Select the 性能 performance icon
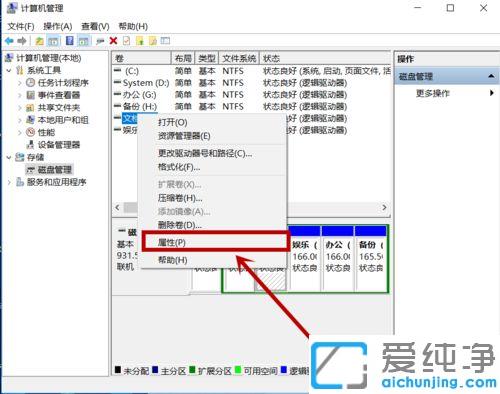Image resolution: width=500 pixels, height=394 pixels. tap(31, 132)
